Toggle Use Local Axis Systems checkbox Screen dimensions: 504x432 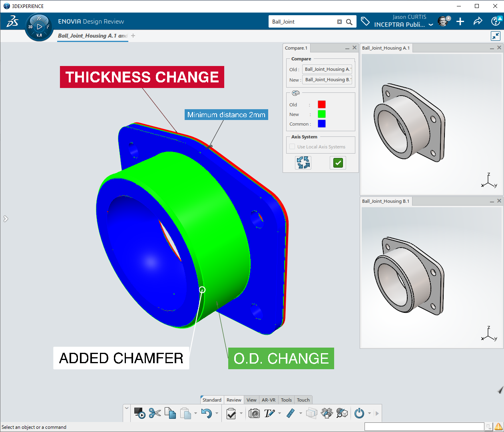292,147
